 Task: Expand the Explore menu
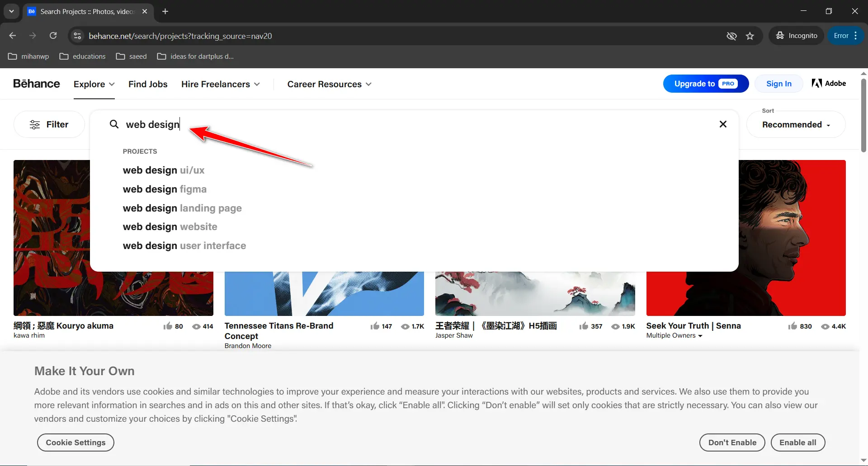click(x=94, y=84)
